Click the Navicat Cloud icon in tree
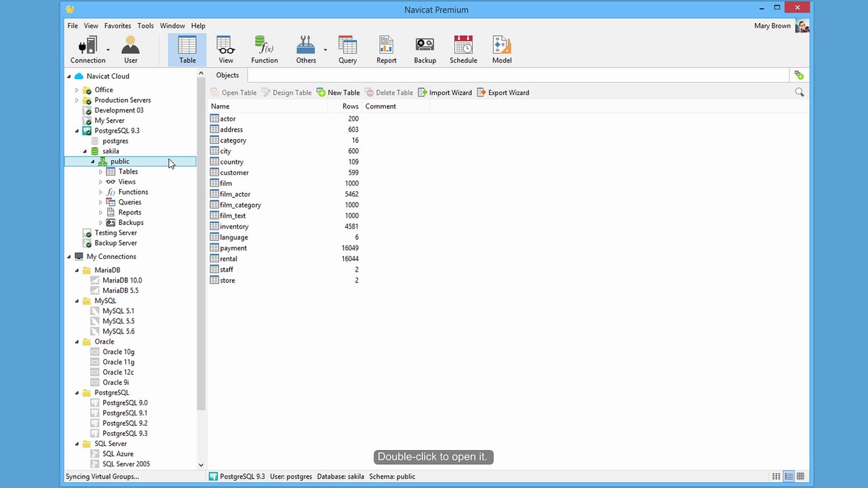The height and width of the screenshot is (488, 868). [79, 76]
